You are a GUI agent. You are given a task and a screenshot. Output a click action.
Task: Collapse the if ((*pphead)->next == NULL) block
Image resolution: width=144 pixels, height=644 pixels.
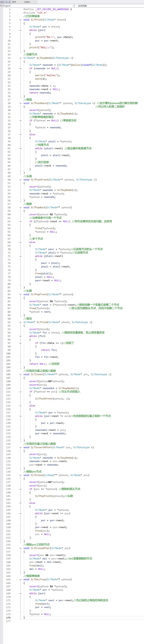click(x=21, y=221)
